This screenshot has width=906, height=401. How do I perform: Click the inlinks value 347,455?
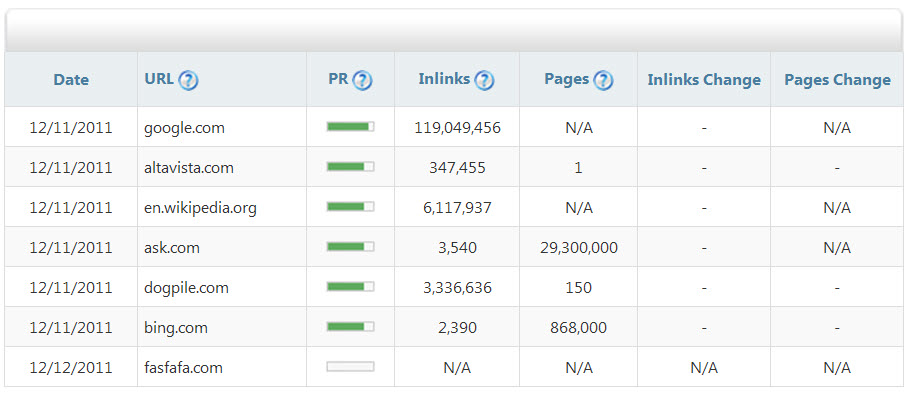(x=458, y=168)
